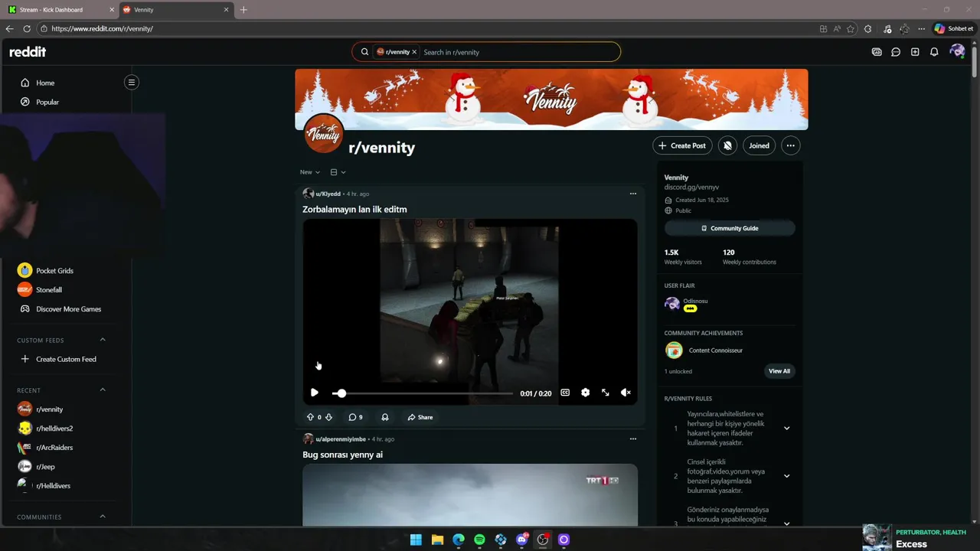Open a new browser tab

pos(243,10)
